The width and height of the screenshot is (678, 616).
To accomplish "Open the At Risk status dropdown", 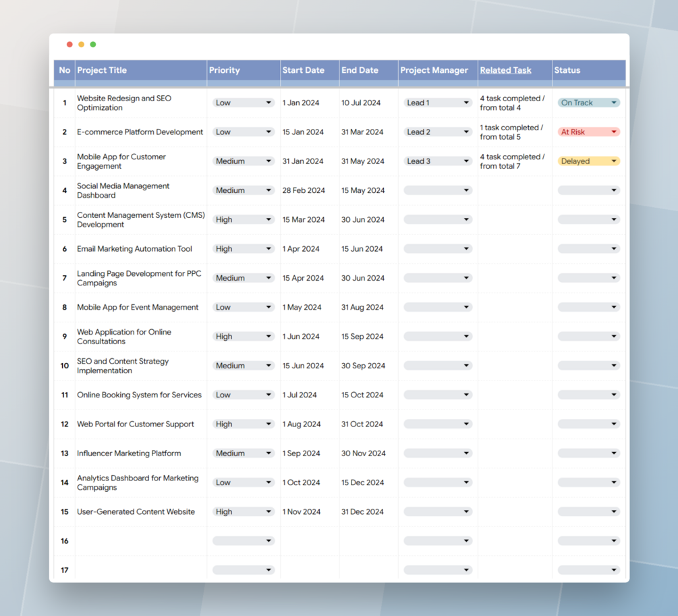I will tap(588, 132).
